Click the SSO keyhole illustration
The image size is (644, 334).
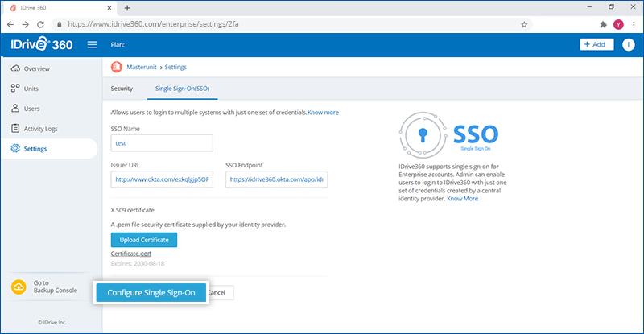pos(423,134)
